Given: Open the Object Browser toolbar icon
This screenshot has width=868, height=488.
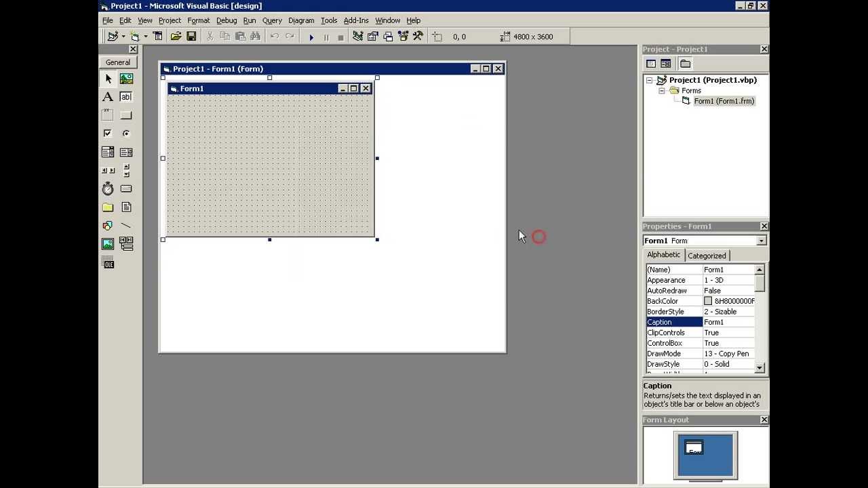Looking at the screenshot, I should [x=403, y=37].
